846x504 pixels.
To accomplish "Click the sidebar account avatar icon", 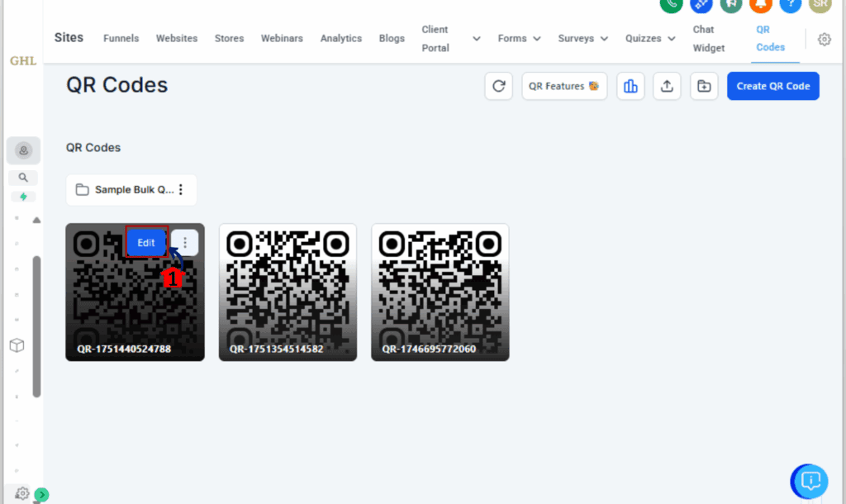I will (23, 150).
